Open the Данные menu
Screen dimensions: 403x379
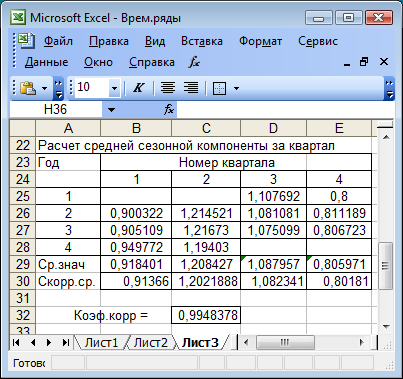[46, 62]
